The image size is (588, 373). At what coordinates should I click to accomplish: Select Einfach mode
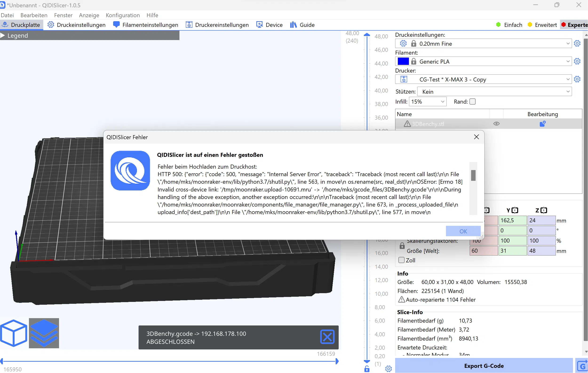click(509, 25)
